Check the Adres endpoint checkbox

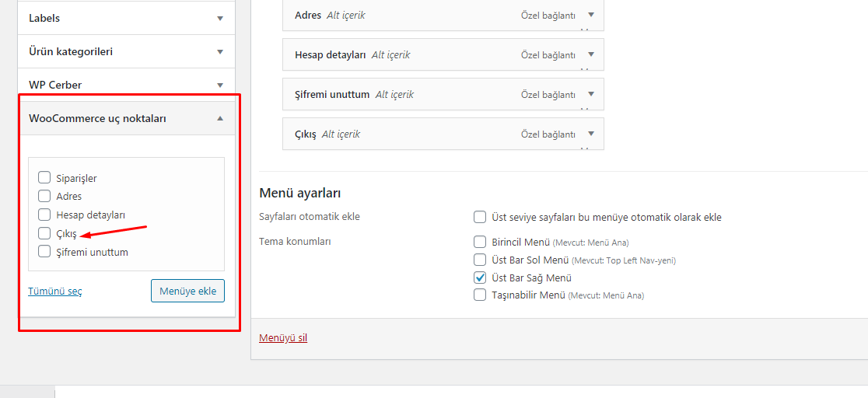[44, 195]
